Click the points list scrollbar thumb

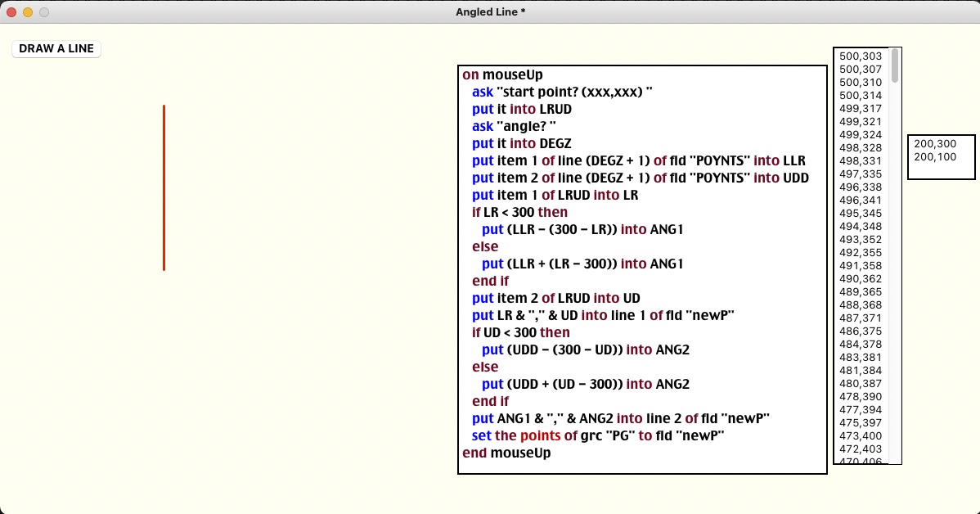(895, 65)
